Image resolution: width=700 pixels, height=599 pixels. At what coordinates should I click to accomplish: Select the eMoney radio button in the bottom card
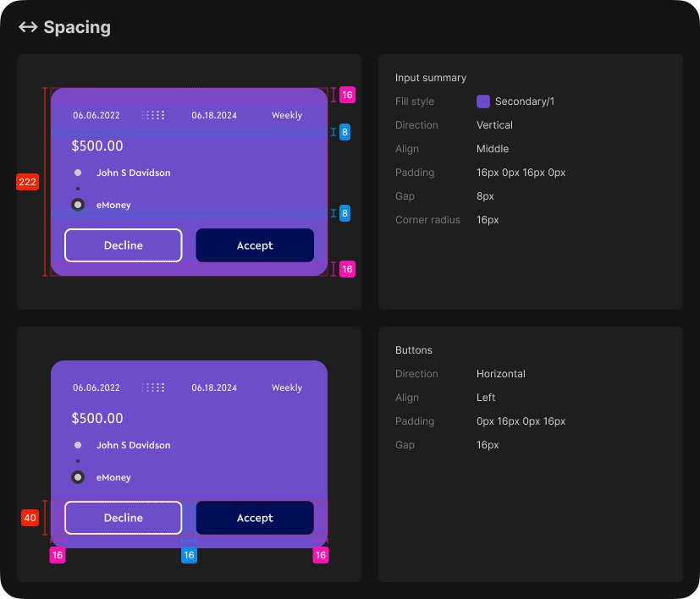[78, 477]
